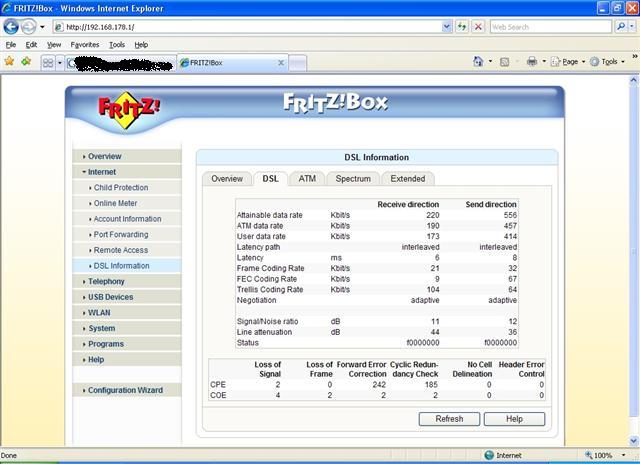Open the Tools gear toolbar menu
The image size is (640, 464).
607,62
